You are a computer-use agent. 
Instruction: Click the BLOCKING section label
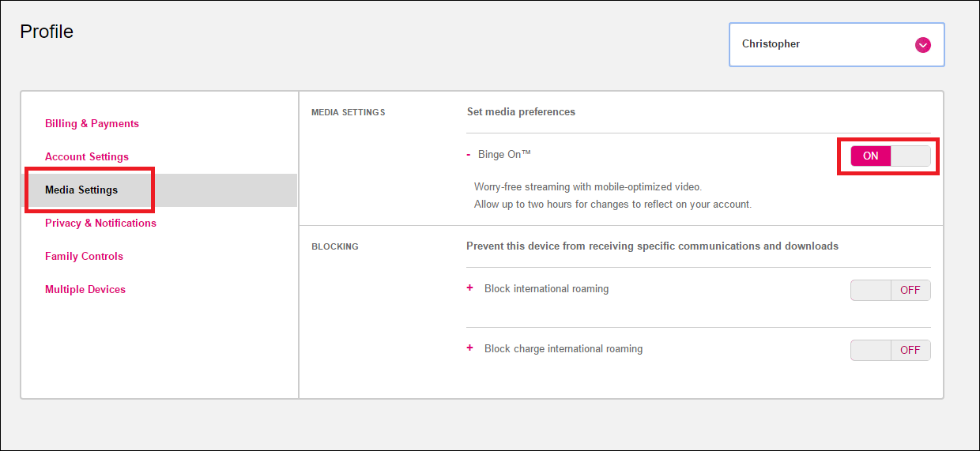(x=335, y=246)
